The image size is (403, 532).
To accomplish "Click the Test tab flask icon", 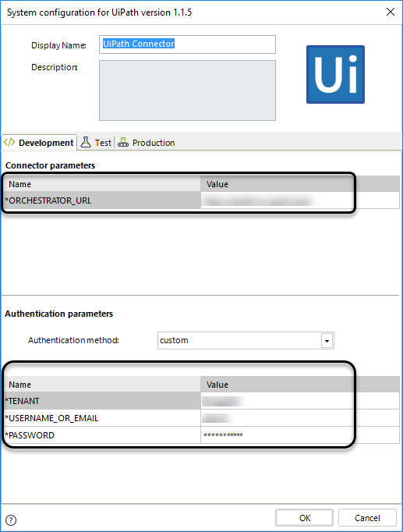I will (86, 142).
